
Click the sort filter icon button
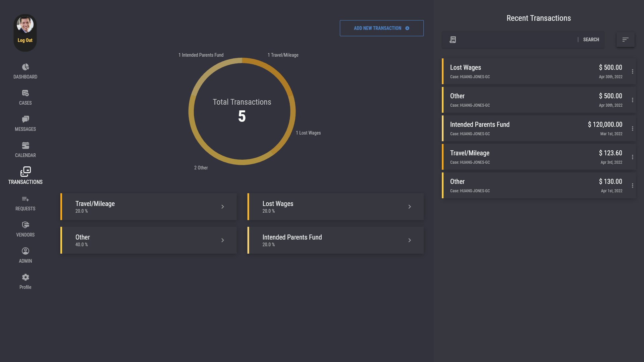click(x=625, y=40)
